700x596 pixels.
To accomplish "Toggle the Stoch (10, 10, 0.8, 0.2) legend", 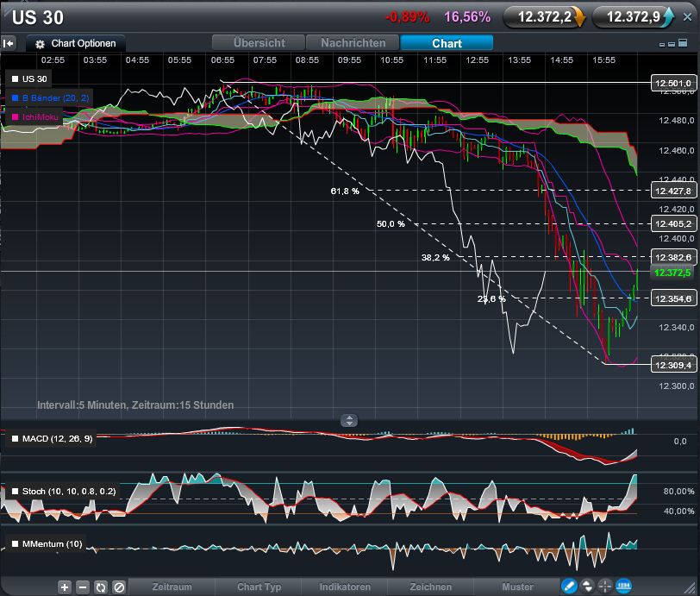I will point(64,492).
